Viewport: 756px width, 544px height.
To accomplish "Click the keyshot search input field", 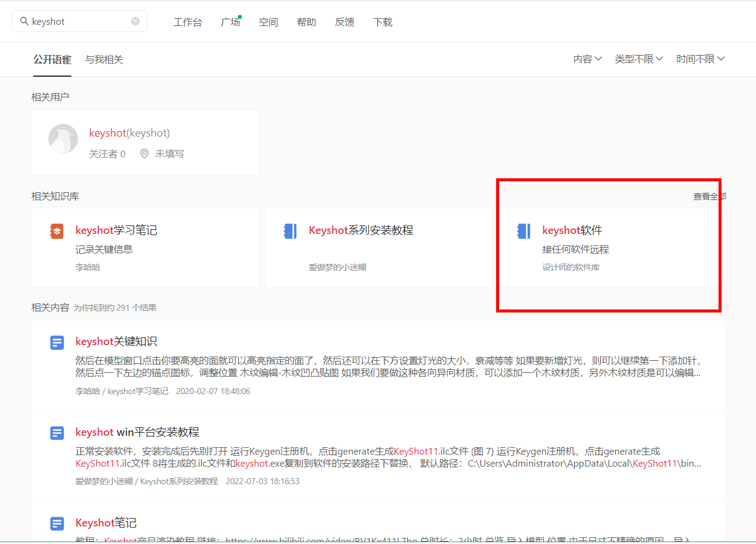I will tap(79, 21).
